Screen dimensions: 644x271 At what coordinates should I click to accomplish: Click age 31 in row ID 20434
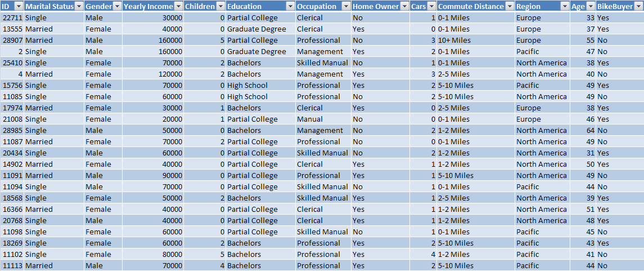(583, 153)
